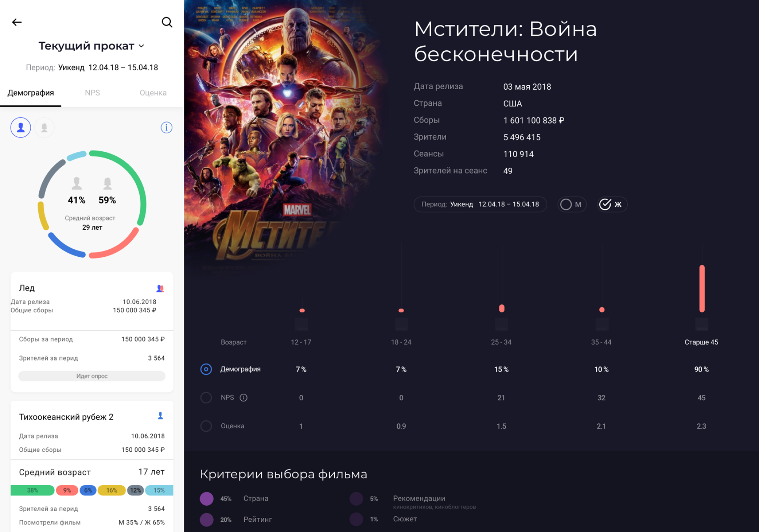The width and height of the screenshot is (759, 532).
Task: Click the info icon in Demography panel
Action: pyautogui.click(x=166, y=128)
